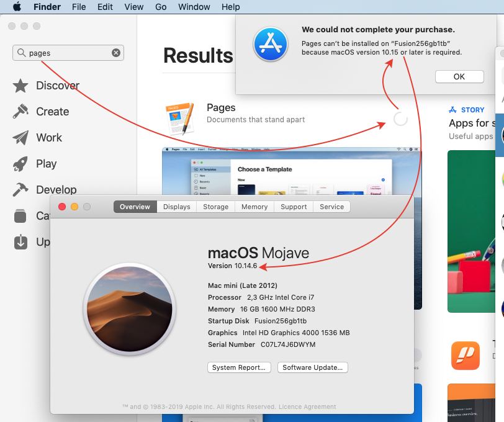Screen dimensions: 504x422
Task: Click Processor 2,3 GHz Intel Core i7
Action: coord(261,297)
